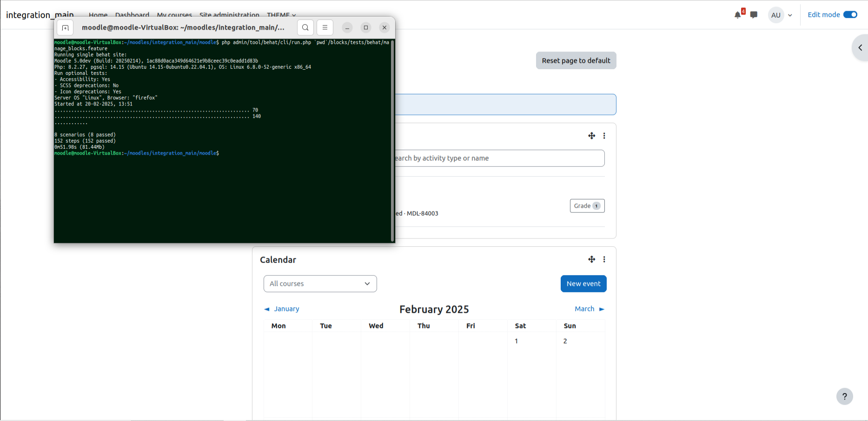
Task: Open the help question mark button
Action: (845, 396)
